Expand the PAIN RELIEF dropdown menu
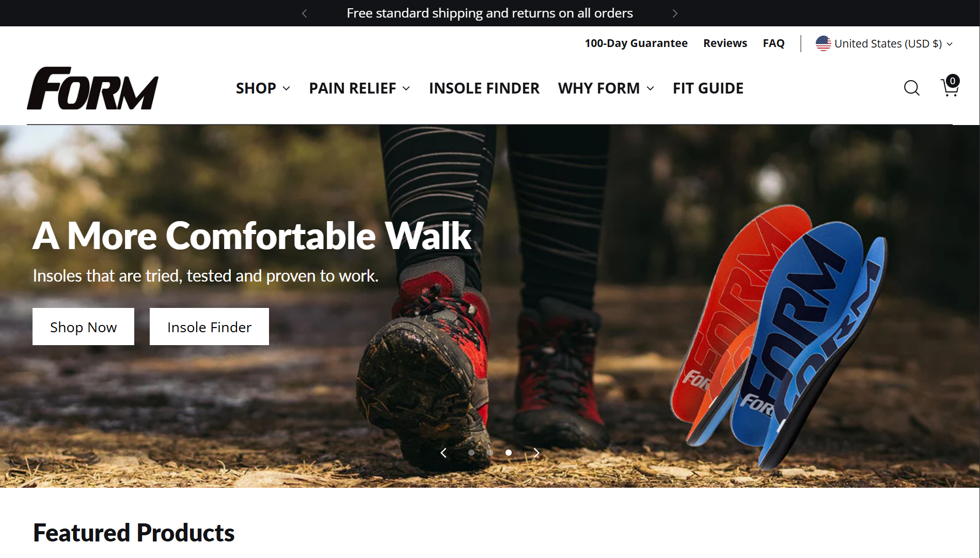Image resolution: width=980 pixels, height=558 pixels. (360, 88)
